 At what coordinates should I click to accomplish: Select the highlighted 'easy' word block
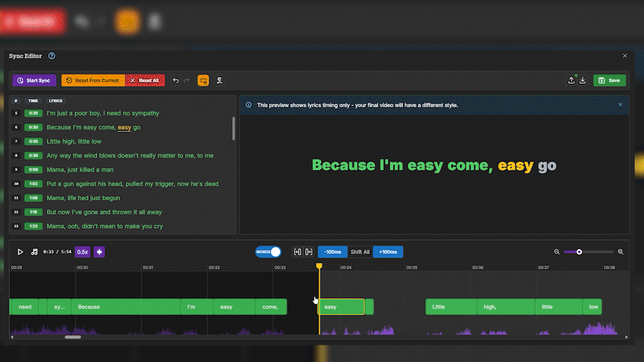click(341, 306)
